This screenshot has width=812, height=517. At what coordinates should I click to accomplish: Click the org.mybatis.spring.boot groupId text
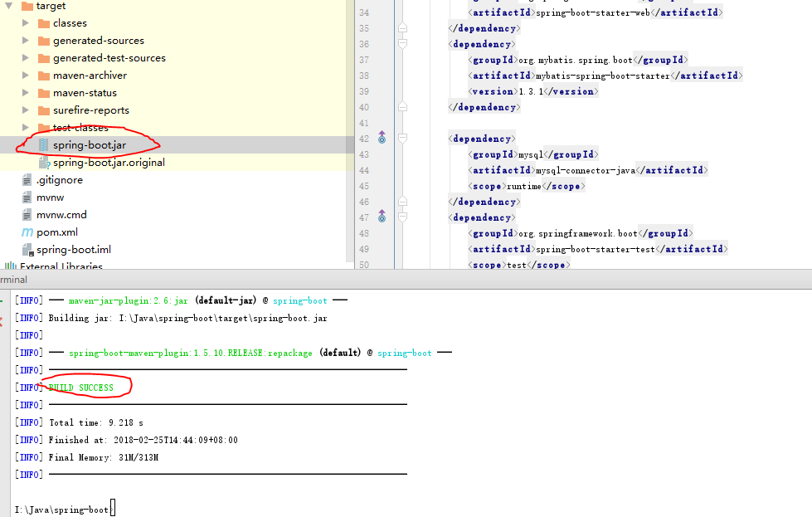pyautogui.click(x=576, y=60)
